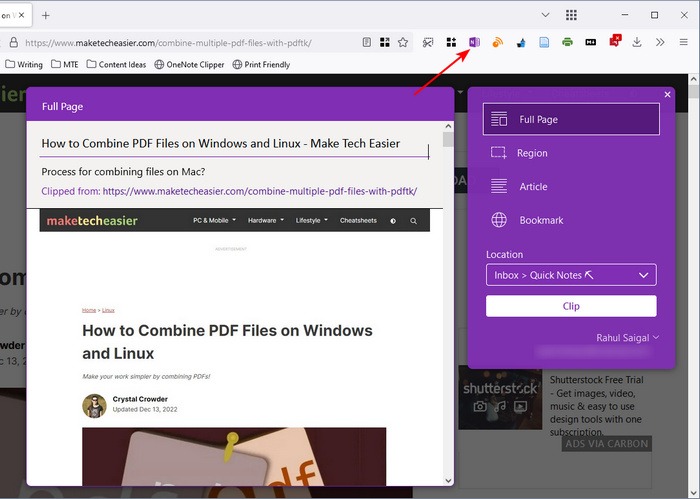Image resolution: width=700 pixels, height=499 pixels.
Task: Close the OneNote clipper panel
Action: coord(667,95)
